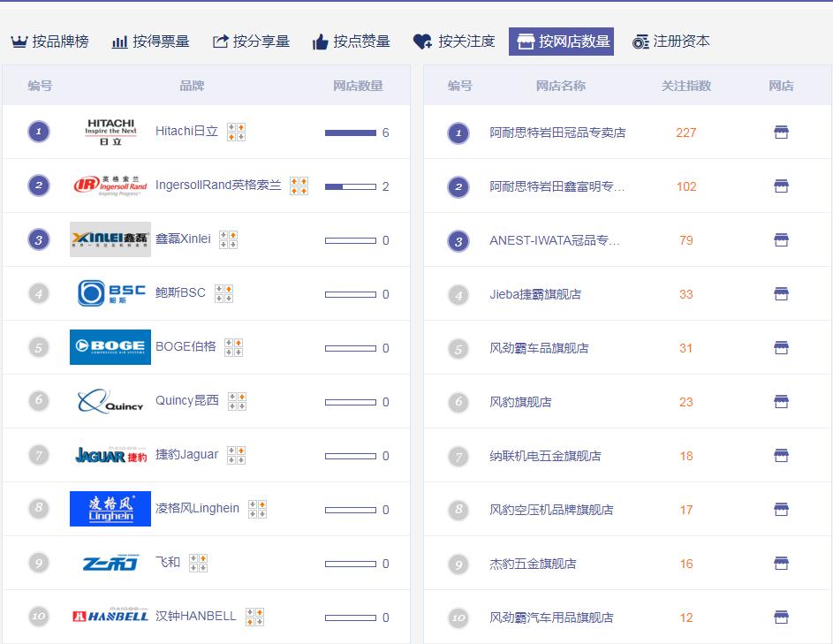Open the storefront icon for 阿耐思特岩田冠品专卖店

pyautogui.click(x=781, y=132)
